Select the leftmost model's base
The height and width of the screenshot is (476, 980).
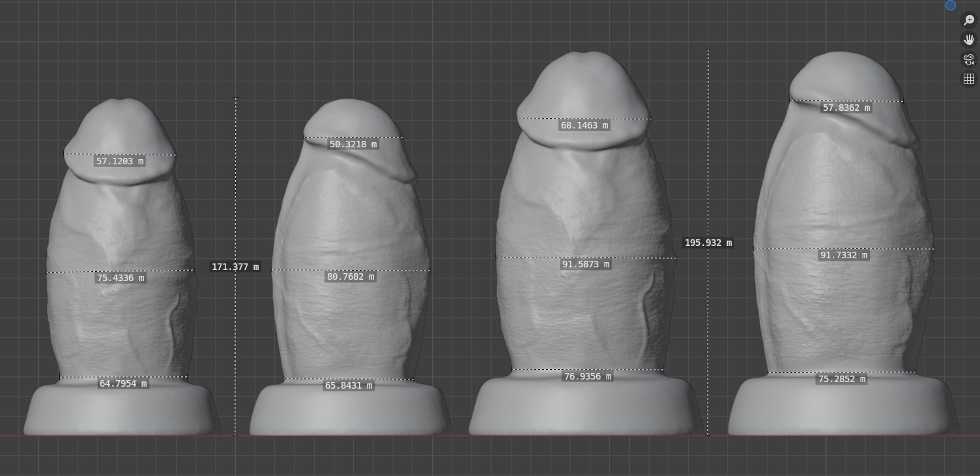click(x=121, y=411)
